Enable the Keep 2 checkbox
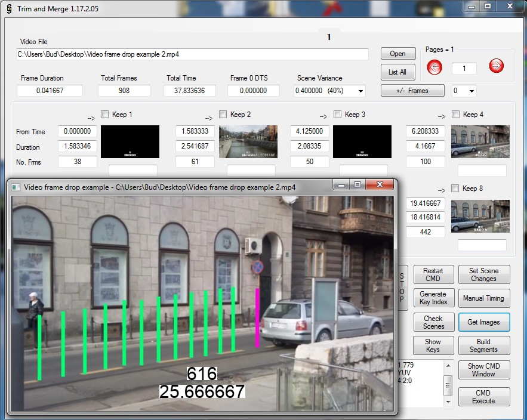 tap(223, 114)
